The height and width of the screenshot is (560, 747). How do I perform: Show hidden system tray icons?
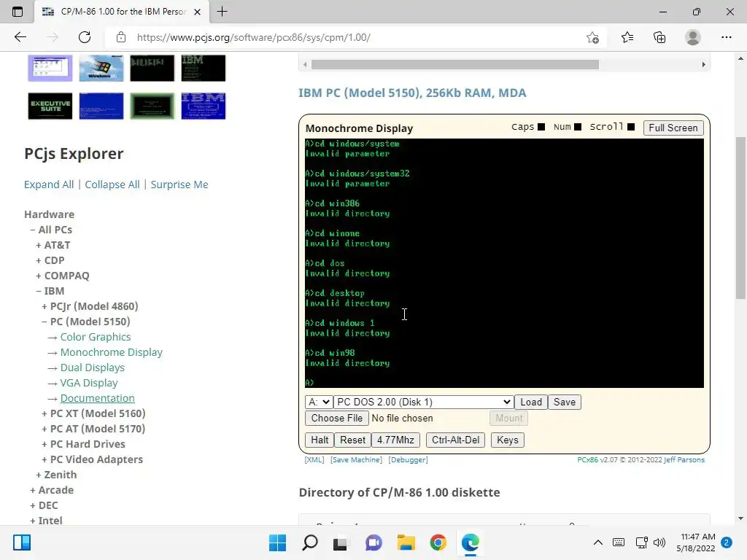click(598, 542)
